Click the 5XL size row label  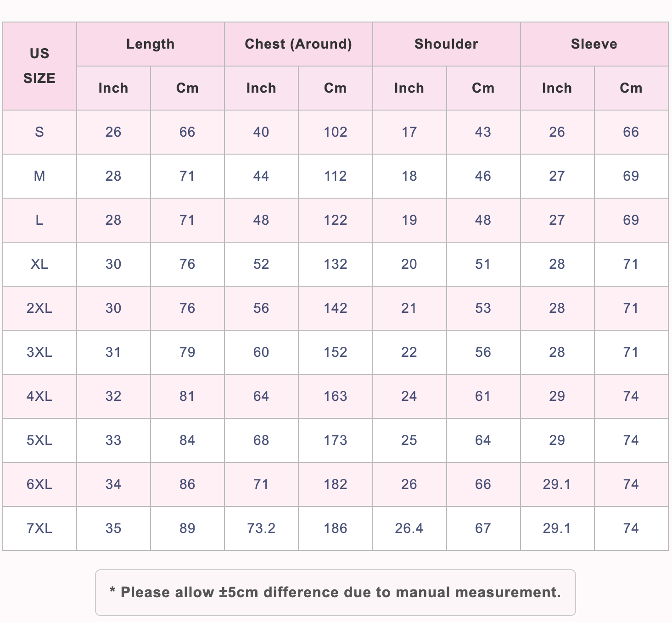[x=39, y=440]
